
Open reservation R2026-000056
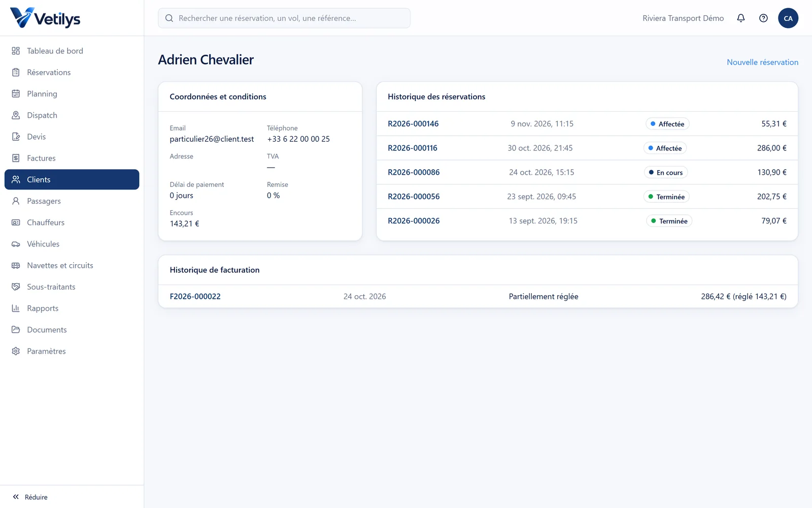click(414, 197)
